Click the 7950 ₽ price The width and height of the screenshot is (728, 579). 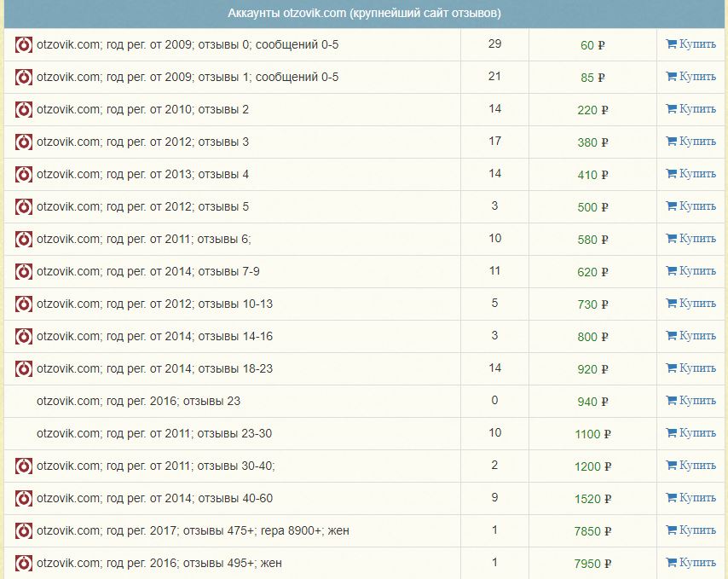pos(592,564)
